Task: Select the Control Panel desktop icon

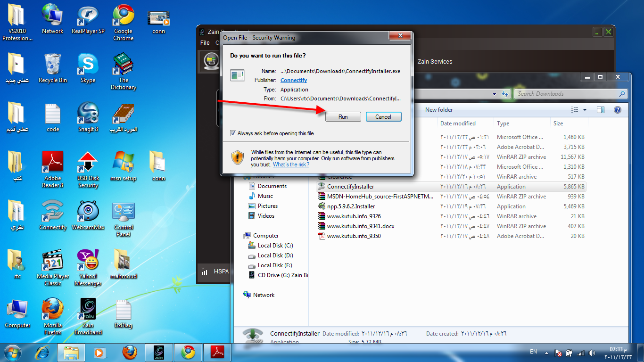Action: tap(123, 218)
